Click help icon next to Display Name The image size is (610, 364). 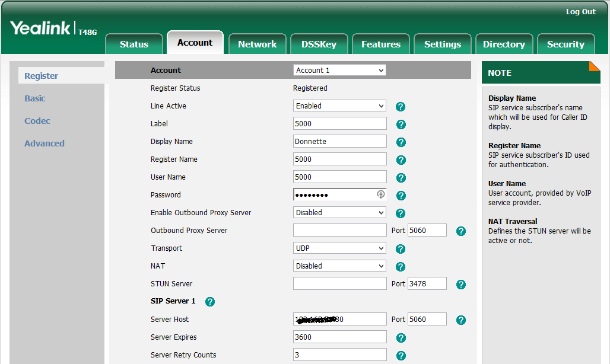point(401,142)
